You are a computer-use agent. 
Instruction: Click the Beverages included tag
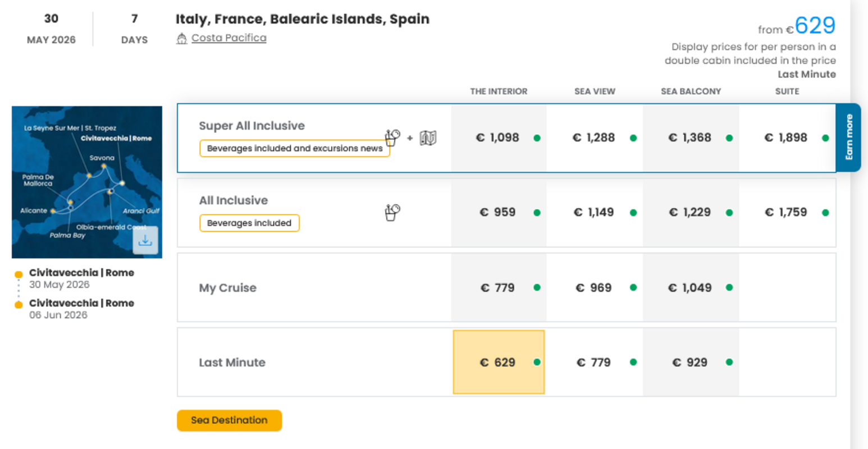click(249, 223)
